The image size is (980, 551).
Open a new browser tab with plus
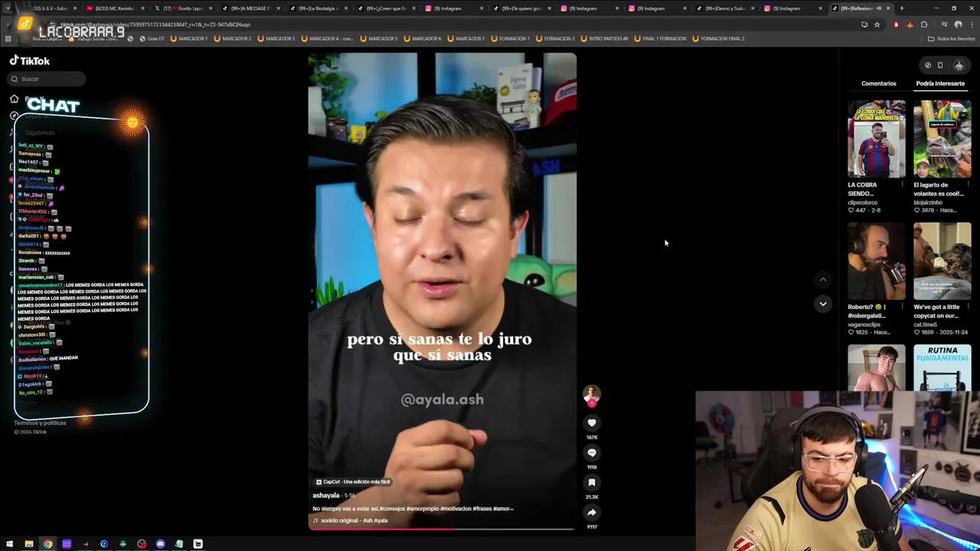point(901,8)
